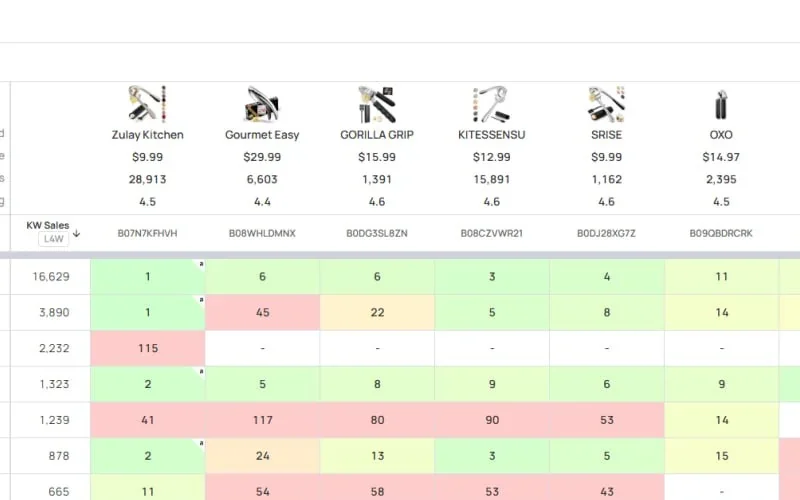Screen dimensions: 800x500
Task: Click the 4.6 rating under KITESSENSU
Action: (x=492, y=202)
